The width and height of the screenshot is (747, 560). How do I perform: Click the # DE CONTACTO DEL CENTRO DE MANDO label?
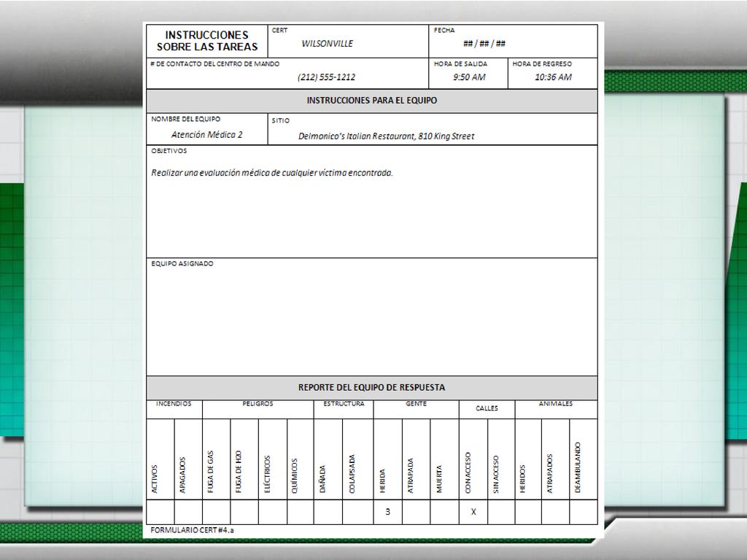coord(215,64)
